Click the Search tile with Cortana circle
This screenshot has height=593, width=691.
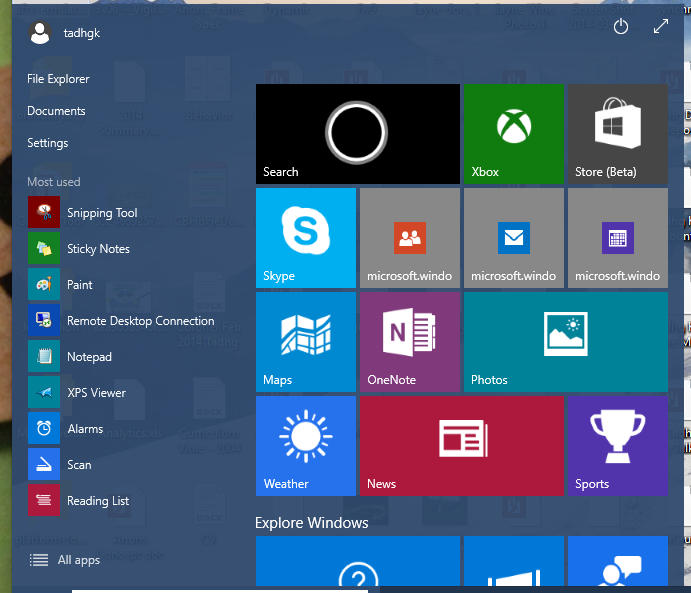pyautogui.click(x=357, y=134)
